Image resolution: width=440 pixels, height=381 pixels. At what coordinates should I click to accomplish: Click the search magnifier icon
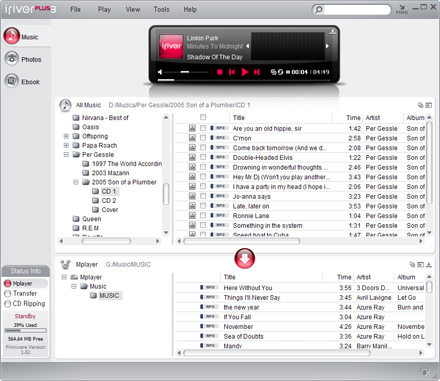(319, 9)
